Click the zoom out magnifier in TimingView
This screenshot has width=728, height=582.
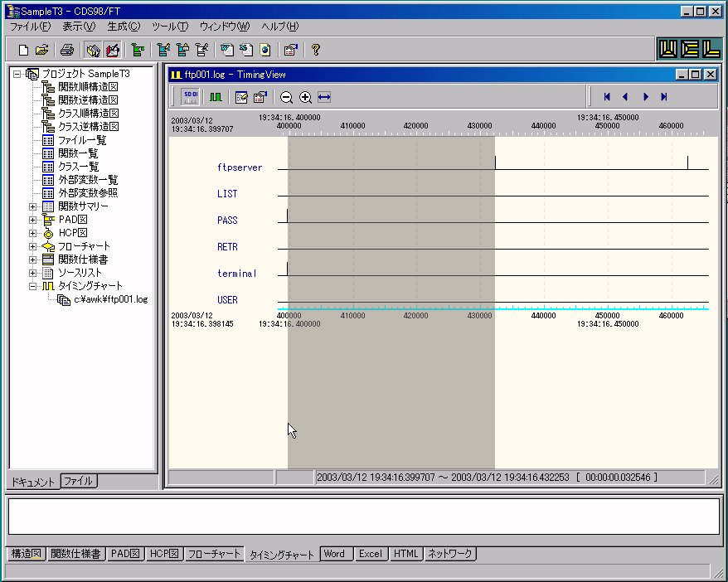click(286, 97)
